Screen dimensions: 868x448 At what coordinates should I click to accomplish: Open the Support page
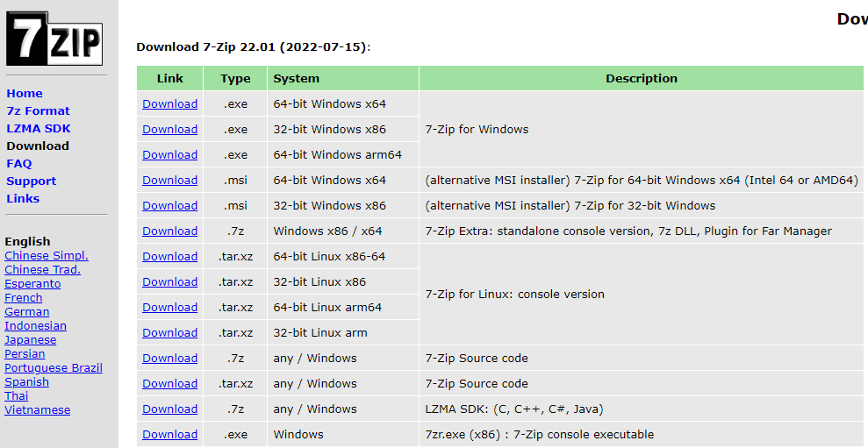(x=32, y=181)
